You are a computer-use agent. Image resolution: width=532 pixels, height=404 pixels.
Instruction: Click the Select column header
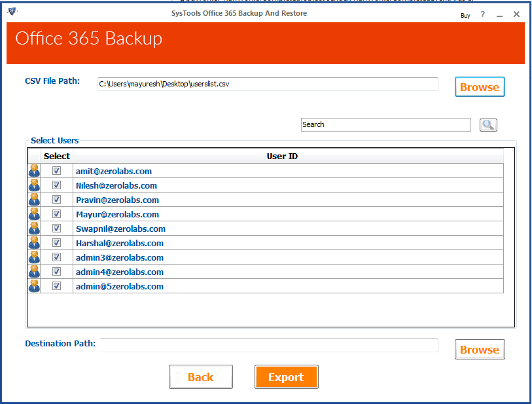click(x=57, y=156)
